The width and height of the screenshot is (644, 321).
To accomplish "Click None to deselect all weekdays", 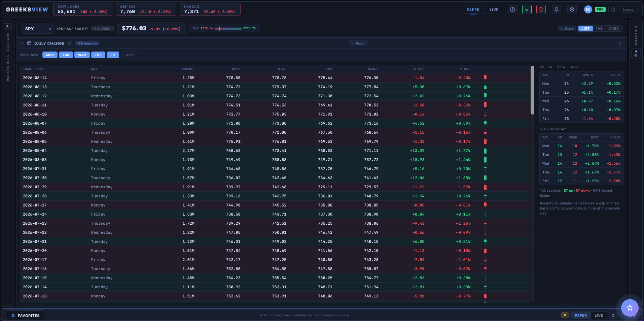I will [130, 55].
